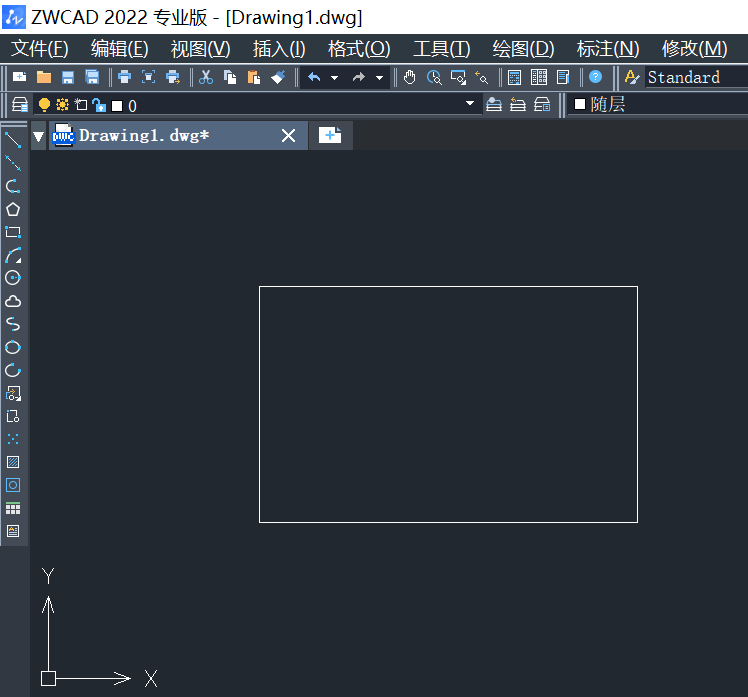Select the Elliptical arc tool

coord(13,370)
